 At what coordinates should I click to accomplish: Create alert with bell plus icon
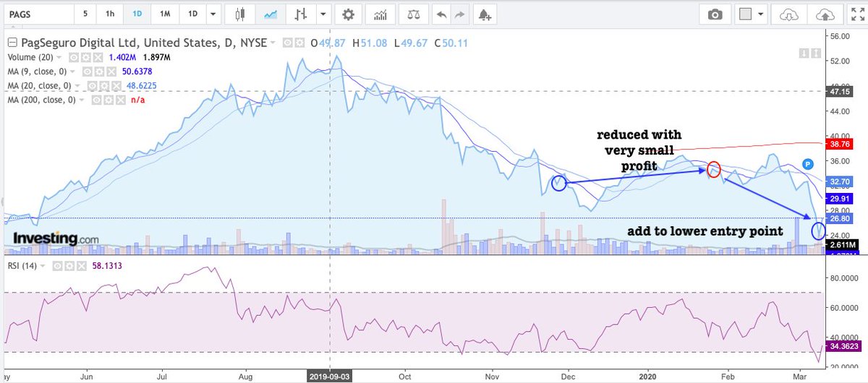point(485,14)
